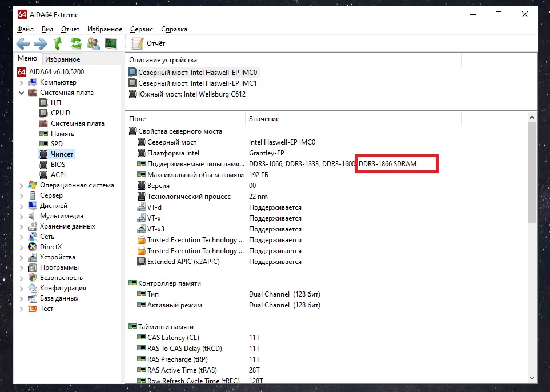
Task: Open the Избранное menu in menu bar
Action: click(105, 29)
